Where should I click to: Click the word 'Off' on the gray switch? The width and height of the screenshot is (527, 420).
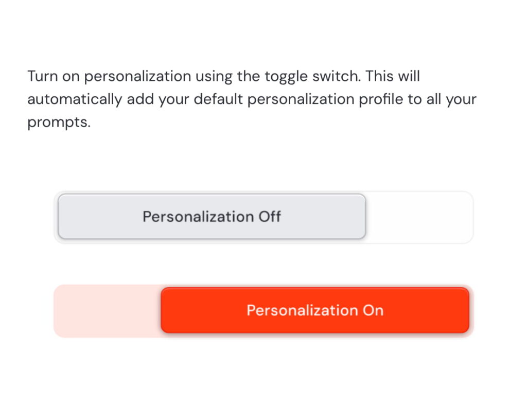[x=270, y=216]
